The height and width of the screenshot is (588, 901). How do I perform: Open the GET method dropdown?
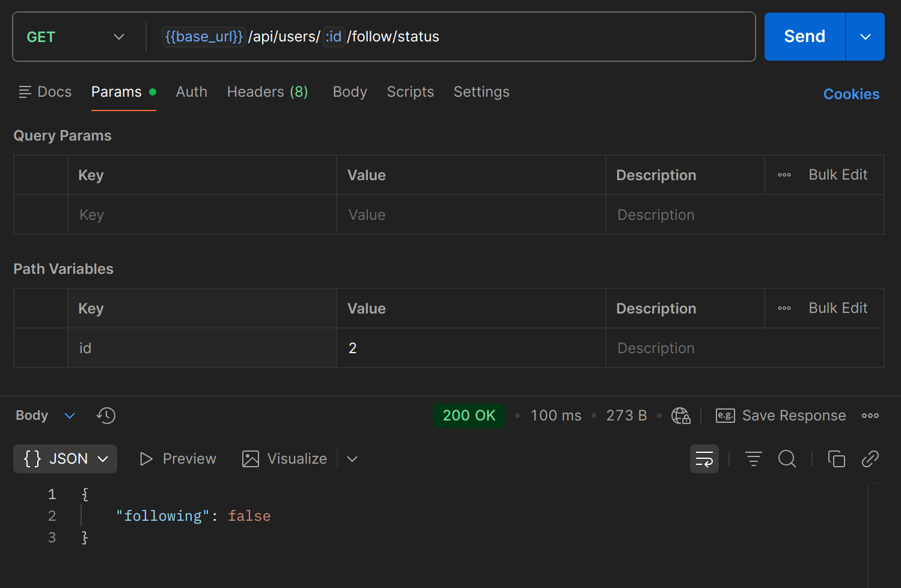pos(75,37)
